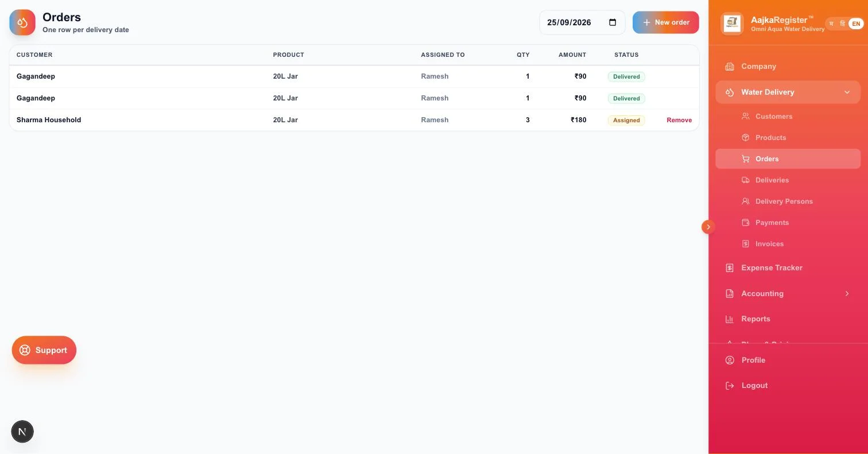
Task: Open Delivery Persons via its person icon
Action: (x=746, y=201)
